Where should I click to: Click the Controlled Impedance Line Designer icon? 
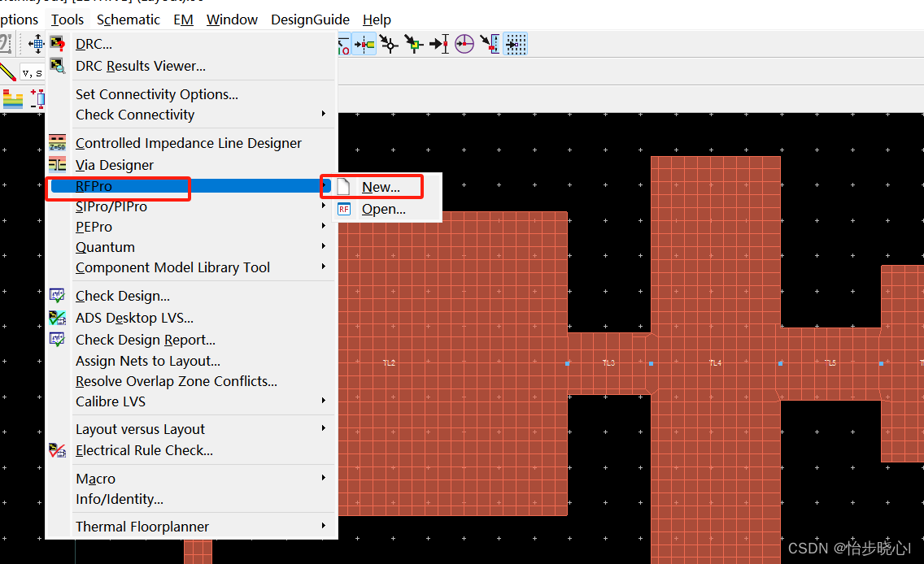coord(57,143)
